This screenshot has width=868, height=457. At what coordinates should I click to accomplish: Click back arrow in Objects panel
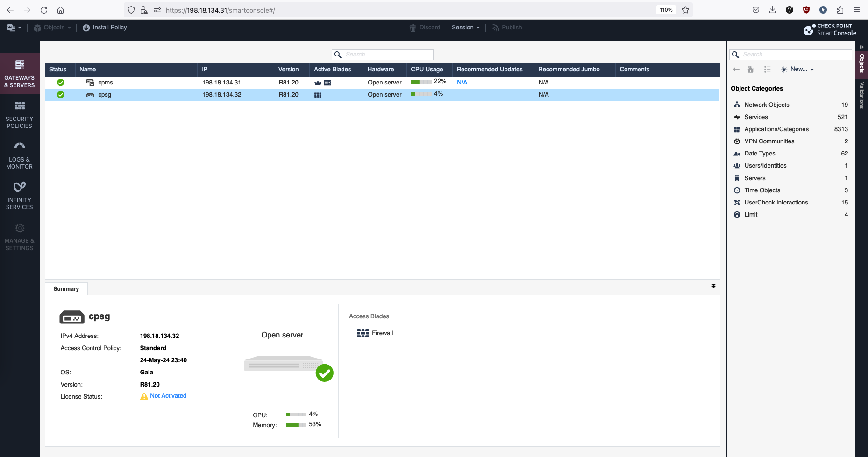pyautogui.click(x=736, y=70)
